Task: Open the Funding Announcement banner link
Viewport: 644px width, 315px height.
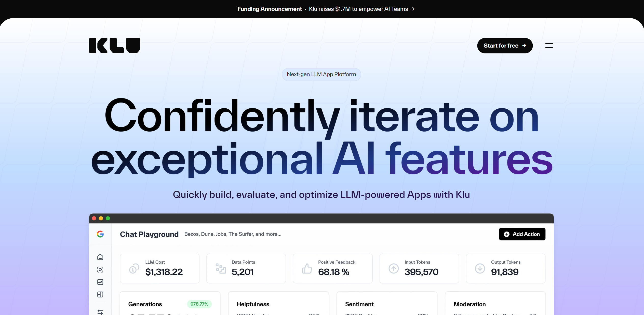Action: [326, 9]
